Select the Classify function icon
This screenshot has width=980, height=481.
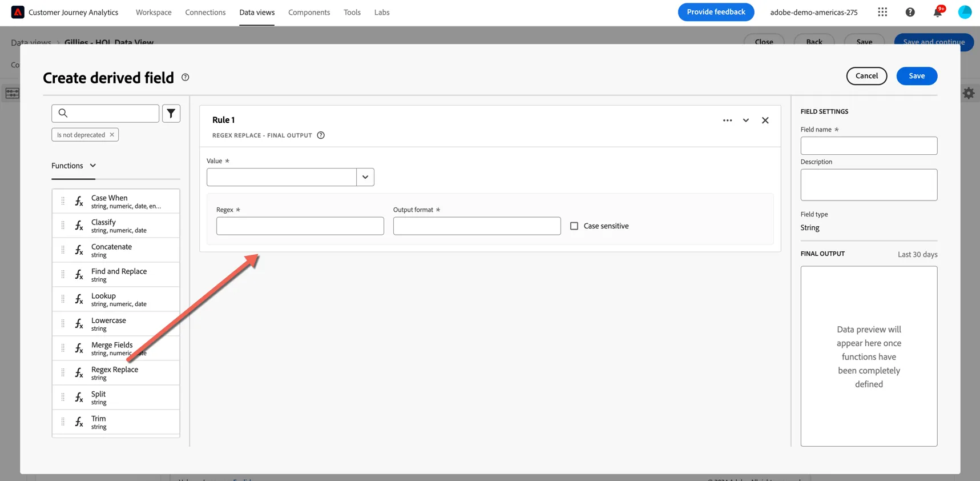[79, 226]
